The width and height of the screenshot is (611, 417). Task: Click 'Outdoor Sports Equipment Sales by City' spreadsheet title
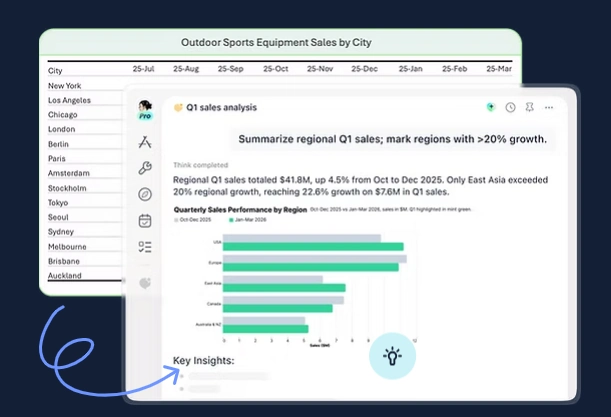[276, 42]
